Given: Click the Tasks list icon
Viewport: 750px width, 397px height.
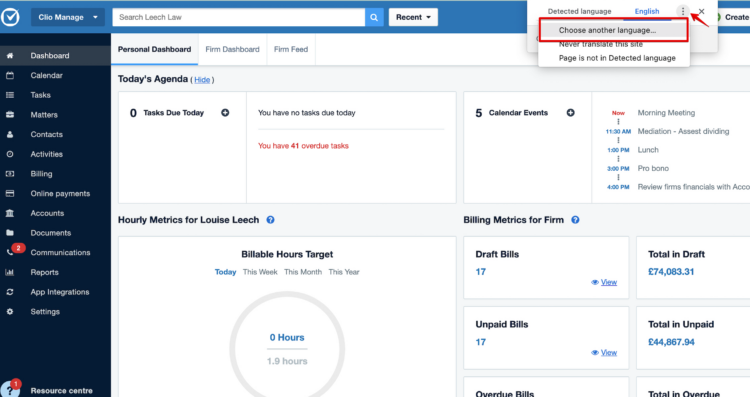Looking at the screenshot, I should point(10,95).
